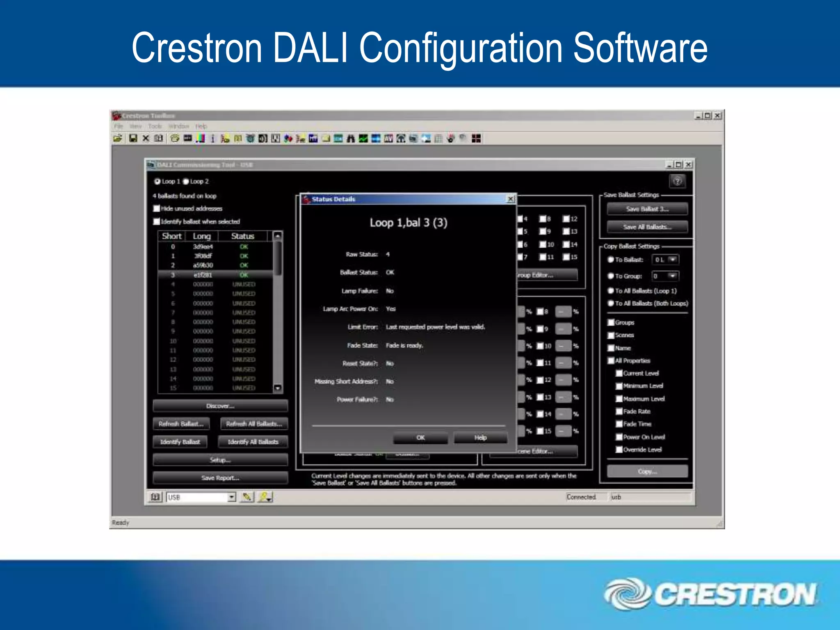This screenshot has height=630, width=840.
Task: Open the File menu
Action: (x=119, y=126)
